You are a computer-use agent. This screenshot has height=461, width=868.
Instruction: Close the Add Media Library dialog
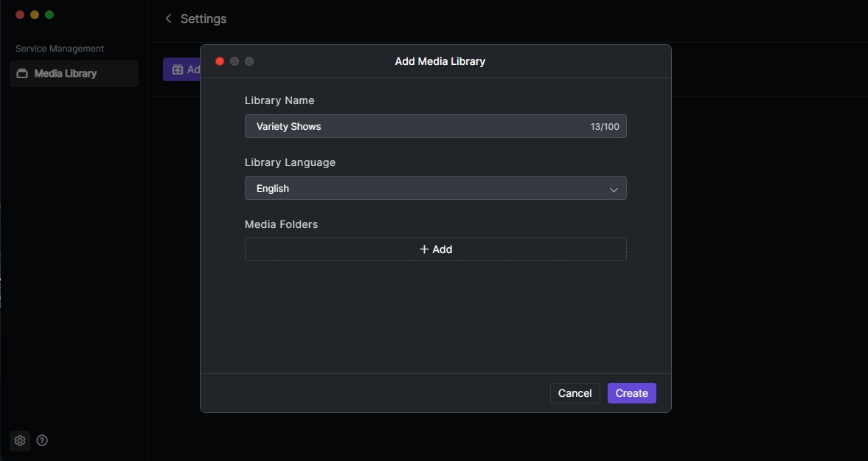click(x=220, y=61)
